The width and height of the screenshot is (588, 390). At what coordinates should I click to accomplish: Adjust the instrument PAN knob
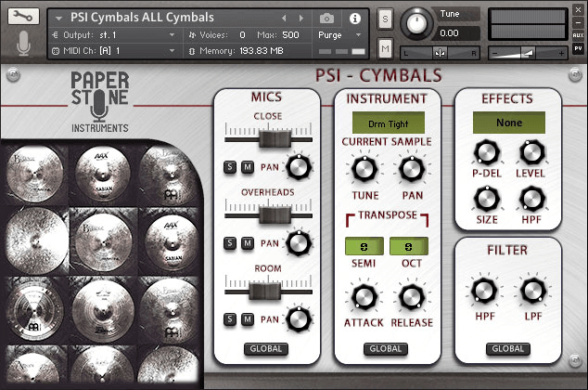[412, 169]
